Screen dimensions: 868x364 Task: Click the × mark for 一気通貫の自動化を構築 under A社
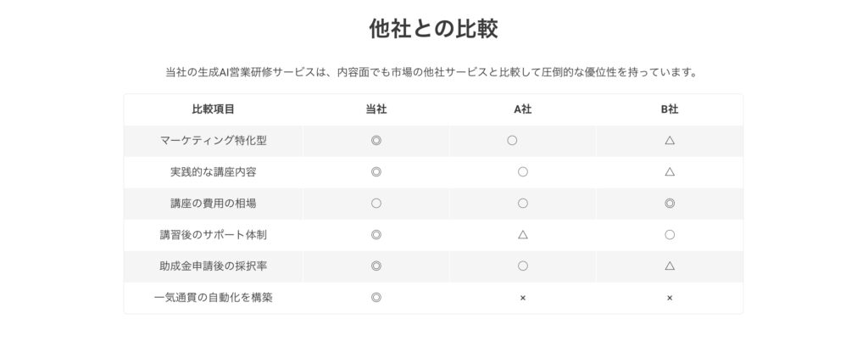(522, 298)
